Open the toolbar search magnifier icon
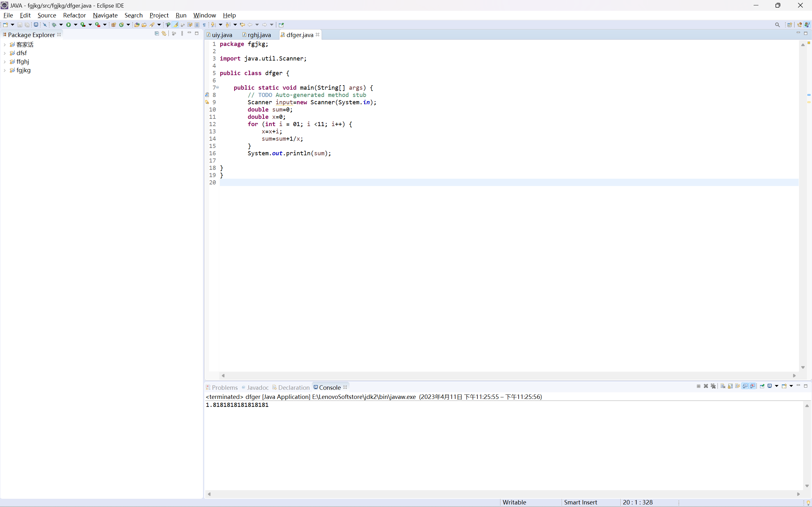This screenshot has width=812, height=507. [x=777, y=25]
